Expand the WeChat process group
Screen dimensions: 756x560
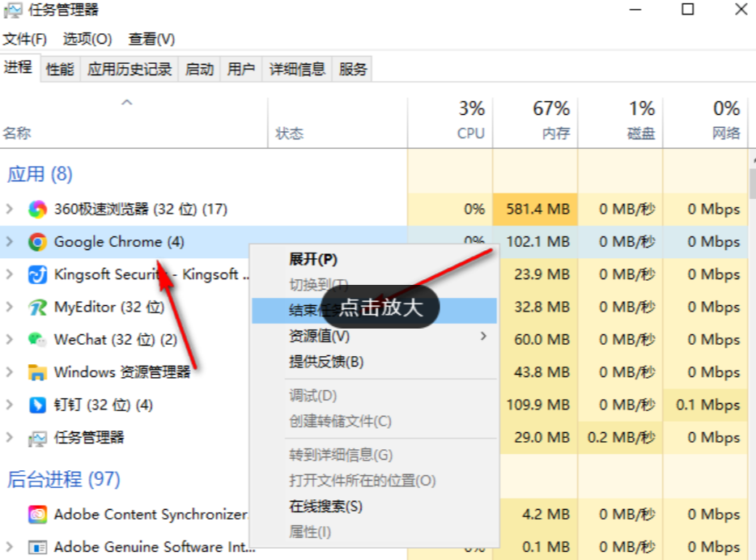click(x=9, y=340)
